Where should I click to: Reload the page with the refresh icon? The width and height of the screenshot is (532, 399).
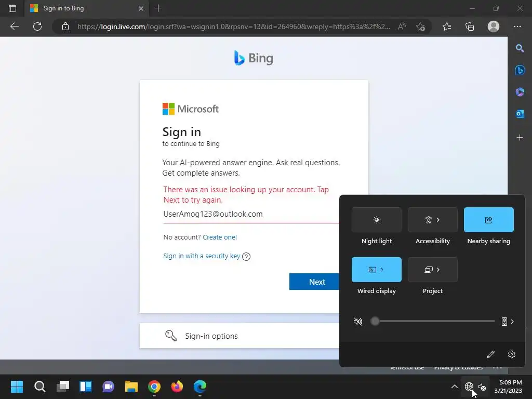point(37,26)
